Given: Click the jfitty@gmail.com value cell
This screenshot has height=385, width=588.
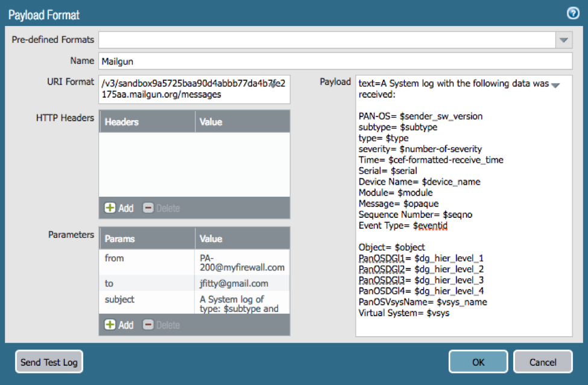Looking at the screenshot, I should coord(242,284).
